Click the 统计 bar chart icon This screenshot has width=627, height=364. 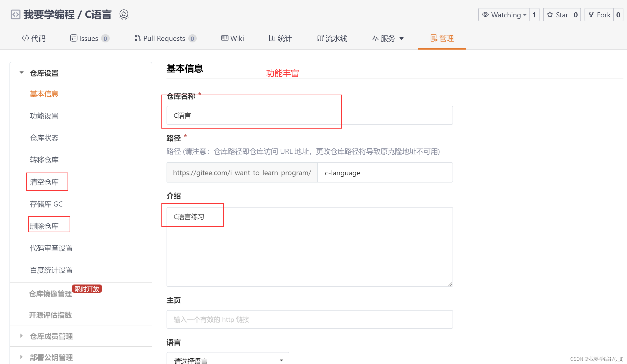click(272, 38)
